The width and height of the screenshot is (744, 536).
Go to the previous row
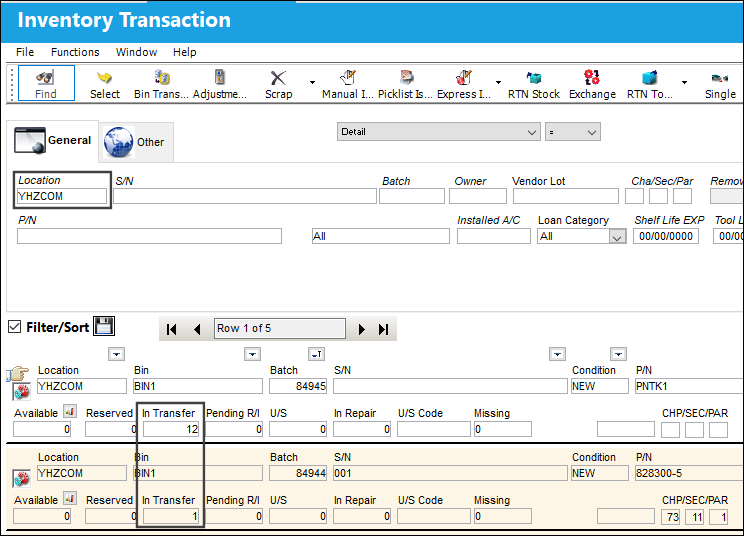(197, 329)
